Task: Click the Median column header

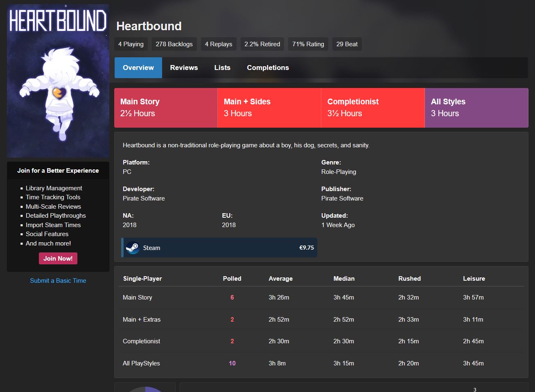Action: point(344,279)
